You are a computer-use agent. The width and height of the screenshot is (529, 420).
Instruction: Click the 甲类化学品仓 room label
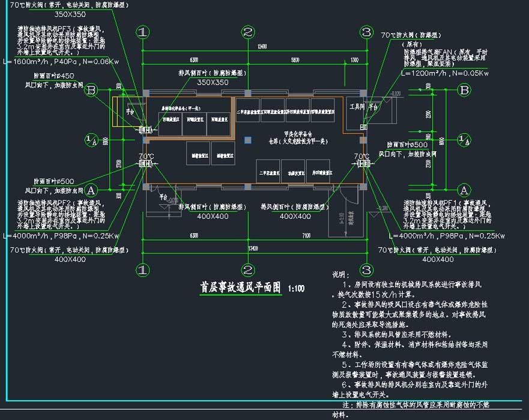point(298,134)
